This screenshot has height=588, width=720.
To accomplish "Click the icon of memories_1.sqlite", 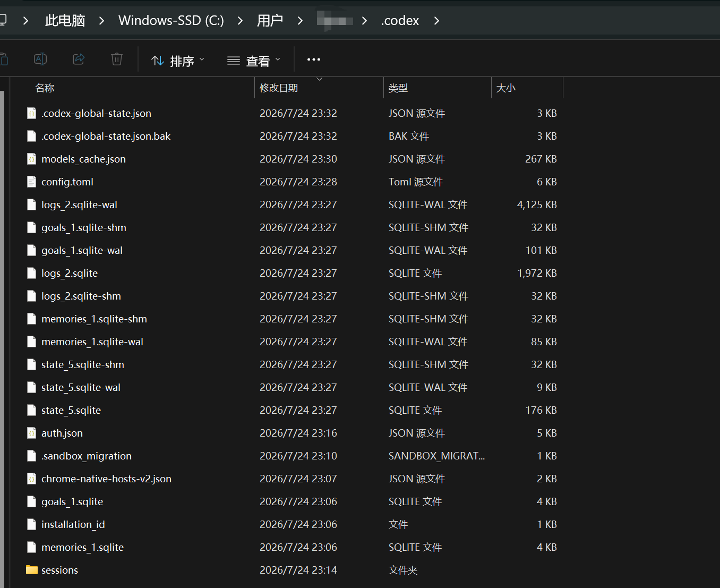I will click(x=32, y=547).
